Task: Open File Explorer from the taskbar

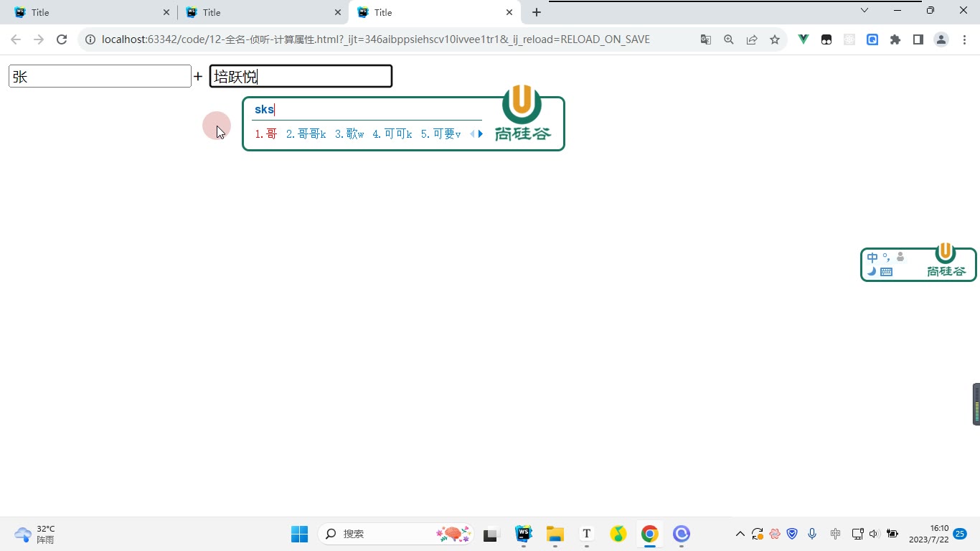Action: (x=555, y=534)
